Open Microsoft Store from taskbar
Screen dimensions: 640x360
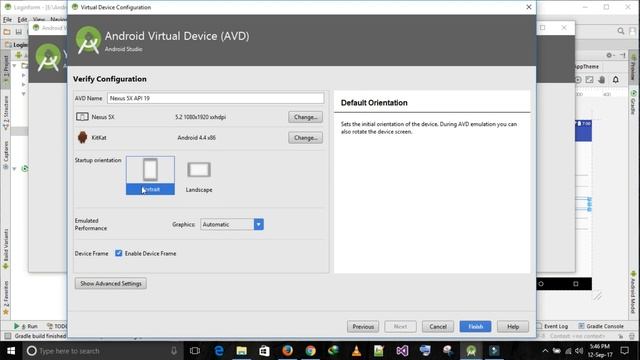pyautogui.click(x=264, y=351)
